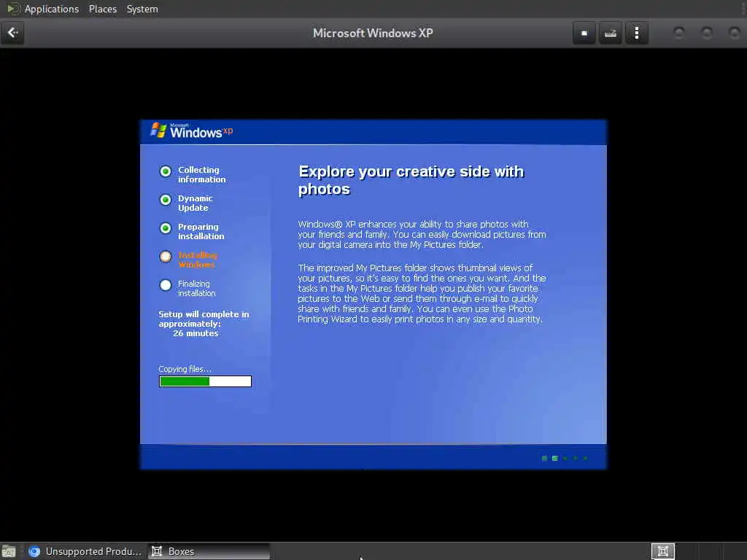Click the 'Finalizing installation' label
The width and height of the screenshot is (747, 560).
click(x=197, y=289)
